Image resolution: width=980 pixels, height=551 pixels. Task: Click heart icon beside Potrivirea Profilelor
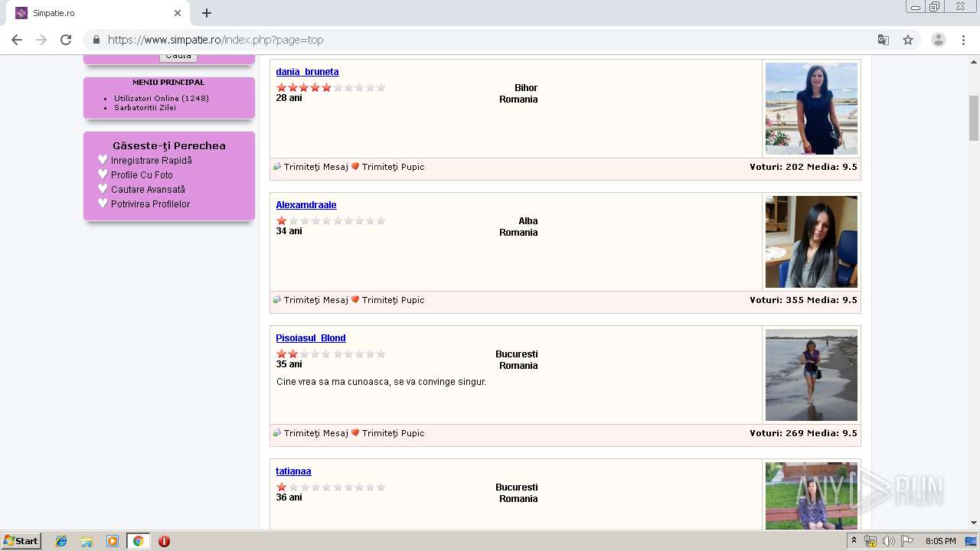[103, 204]
